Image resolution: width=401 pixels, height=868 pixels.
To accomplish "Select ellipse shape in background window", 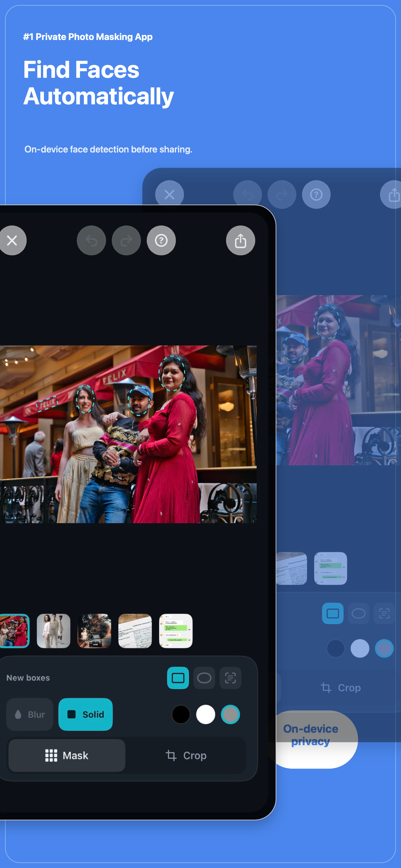I will [359, 613].
